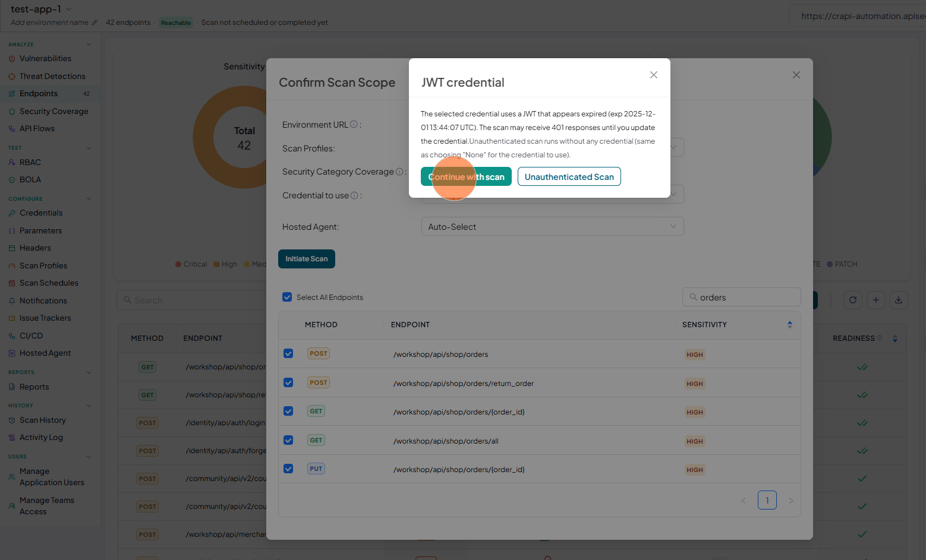Image resolution: width=926 pixels, height=560 pixels.
Task: Click the PATCH legend swatch
Action: click(830, 264)
